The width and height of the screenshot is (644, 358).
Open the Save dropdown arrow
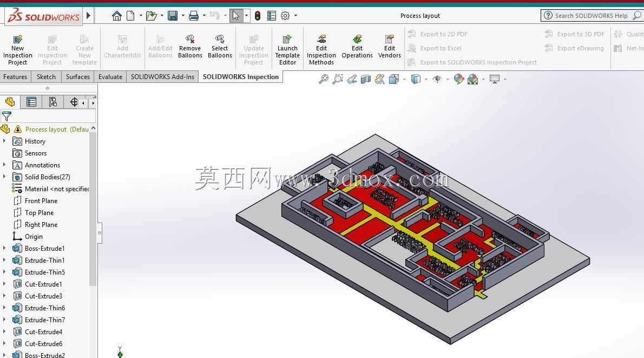(183, 16)
